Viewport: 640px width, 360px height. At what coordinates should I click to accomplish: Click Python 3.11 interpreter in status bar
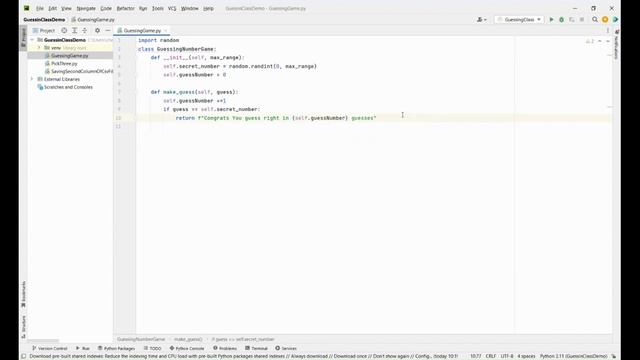coord(573,356)
